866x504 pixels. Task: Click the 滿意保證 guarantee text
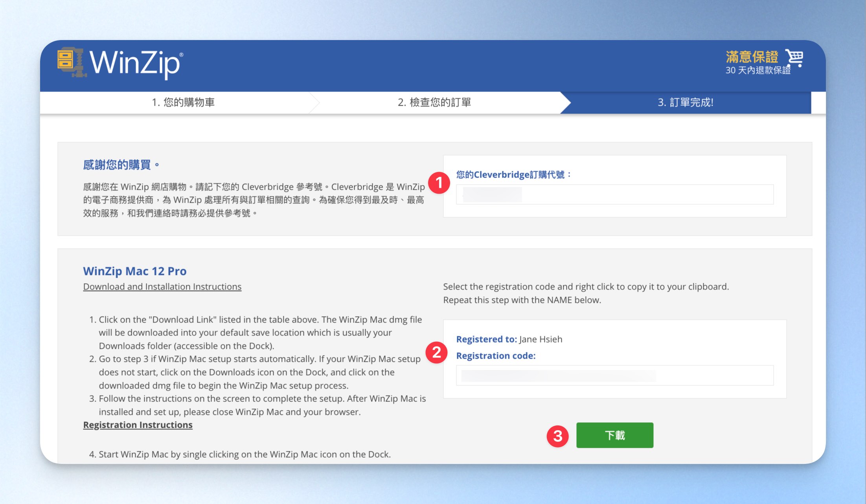point(752,57)
